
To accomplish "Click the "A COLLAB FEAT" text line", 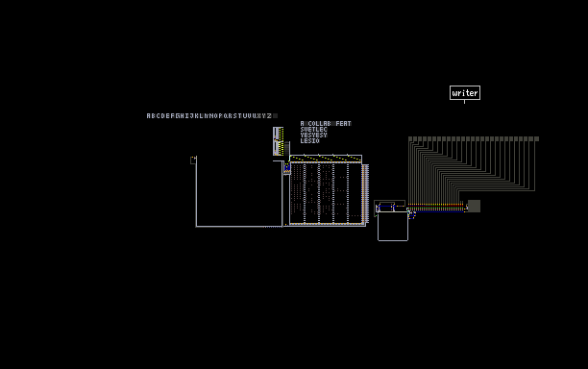I will (x=326, y=123).
